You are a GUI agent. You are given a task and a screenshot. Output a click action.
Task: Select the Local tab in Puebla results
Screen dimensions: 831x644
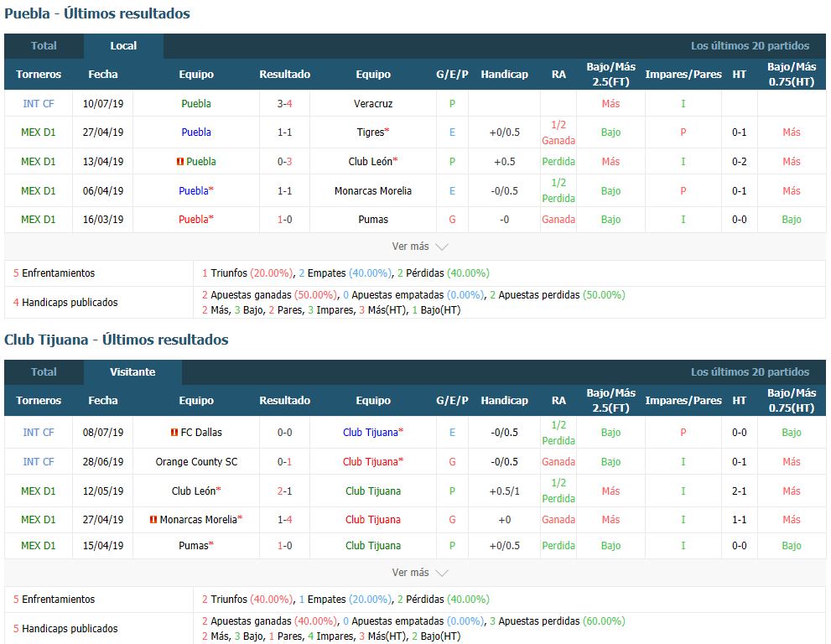point(123,46)
